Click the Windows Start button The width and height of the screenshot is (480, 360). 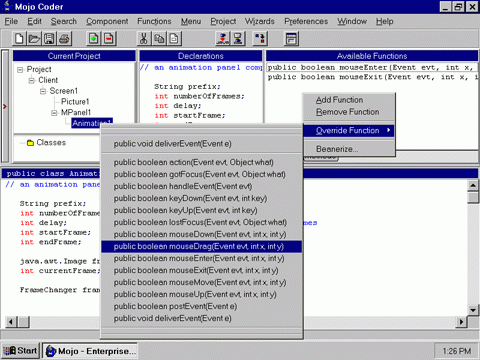click(20, 351)
